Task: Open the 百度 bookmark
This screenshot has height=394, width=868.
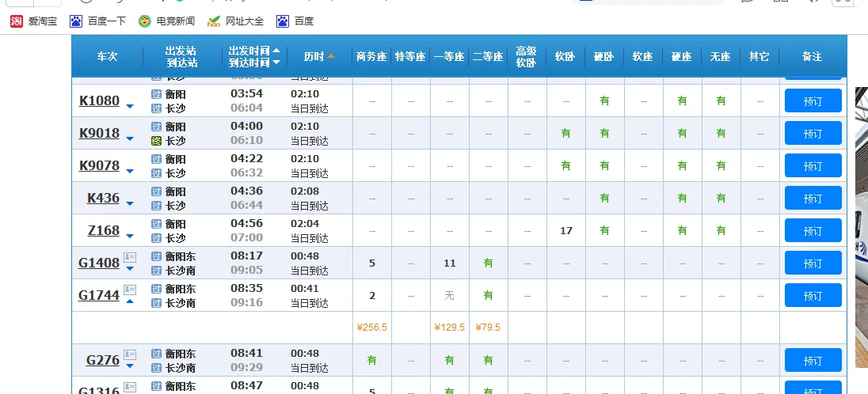Action: coord(295,21)
